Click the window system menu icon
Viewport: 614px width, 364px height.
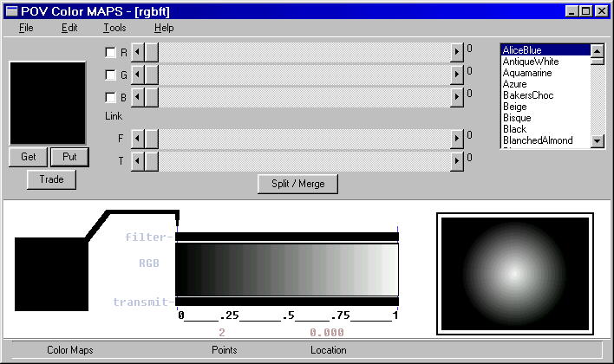click(x=12, y=11)
